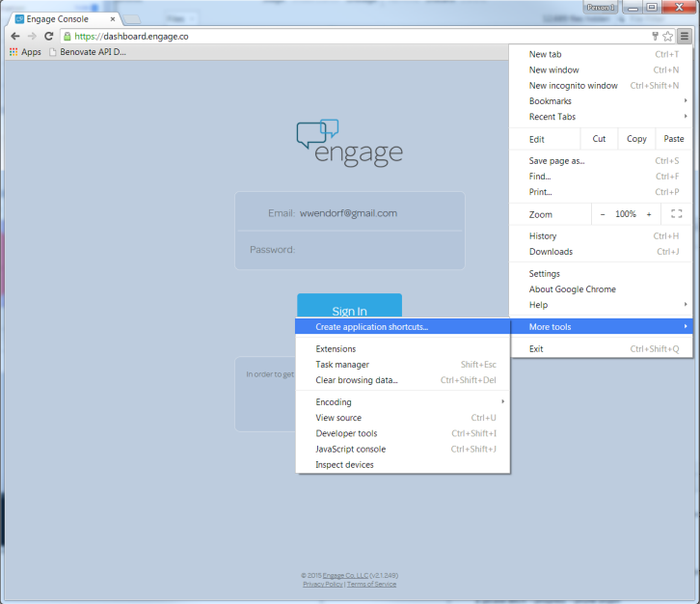The width and height of the screenshot is (700, 604).
Task: Bookmark the page with the star icon
Action: tap(668, 37)
